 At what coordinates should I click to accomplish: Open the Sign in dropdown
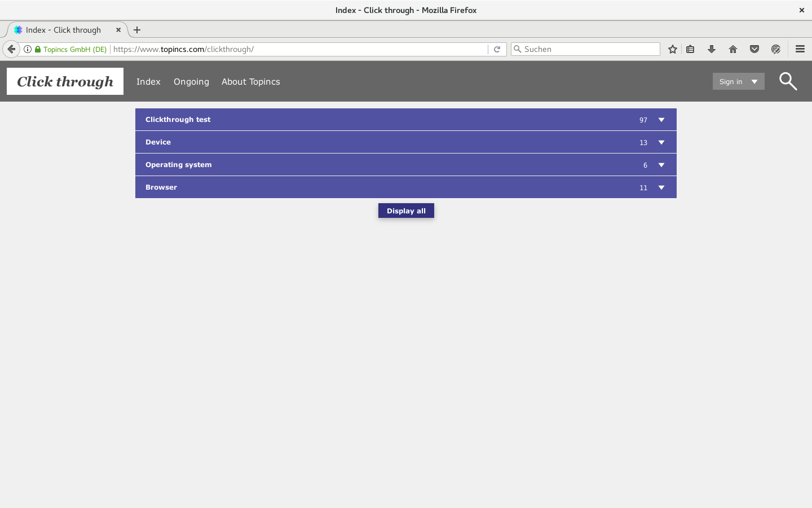[738, 81]
